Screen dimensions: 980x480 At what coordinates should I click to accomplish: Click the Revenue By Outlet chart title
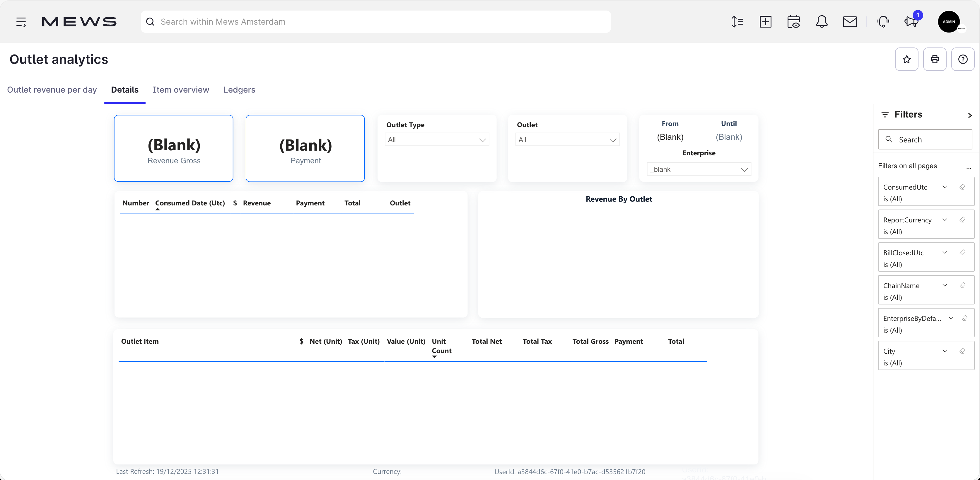(619, 199)
